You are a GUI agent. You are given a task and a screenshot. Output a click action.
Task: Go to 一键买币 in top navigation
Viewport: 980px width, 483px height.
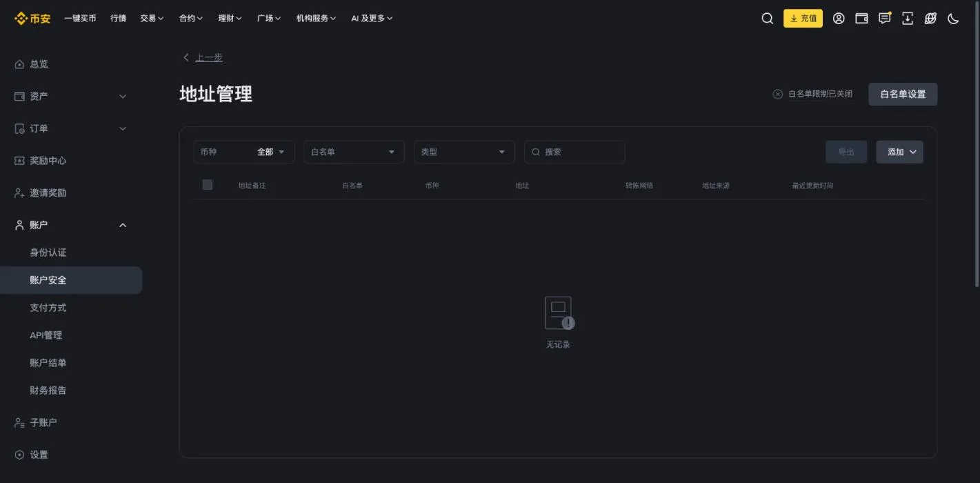point(80,19)
